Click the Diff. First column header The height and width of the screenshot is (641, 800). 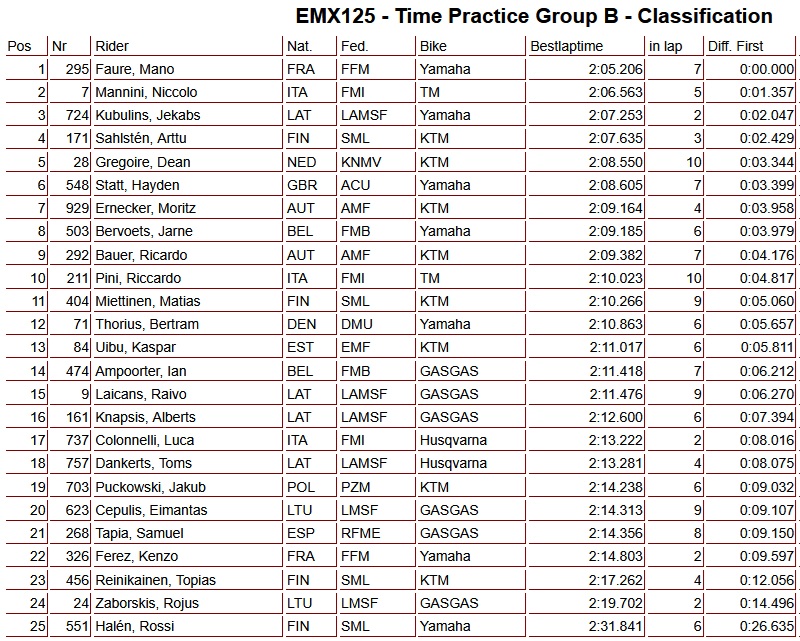735,46
